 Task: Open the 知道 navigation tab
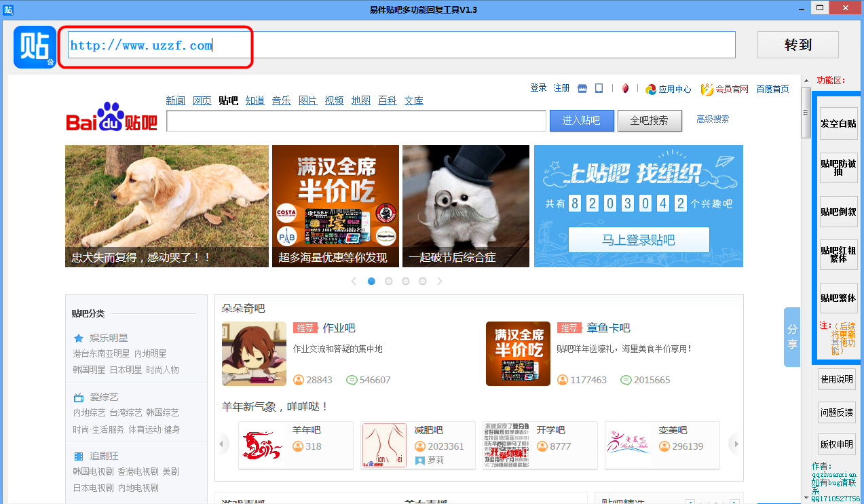(255, 100)
